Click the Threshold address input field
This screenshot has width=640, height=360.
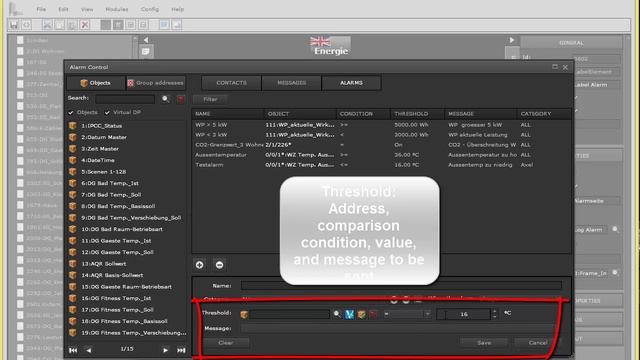(289, 314)
